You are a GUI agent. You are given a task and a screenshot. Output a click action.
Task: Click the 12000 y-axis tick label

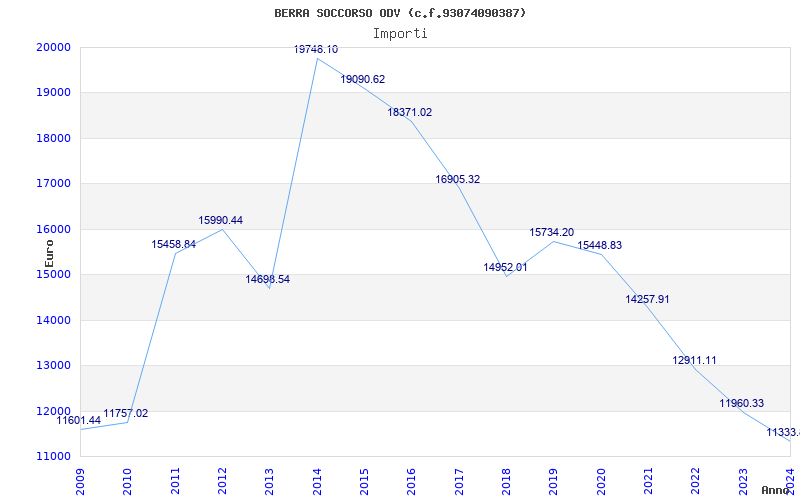[x=53, y=411]
